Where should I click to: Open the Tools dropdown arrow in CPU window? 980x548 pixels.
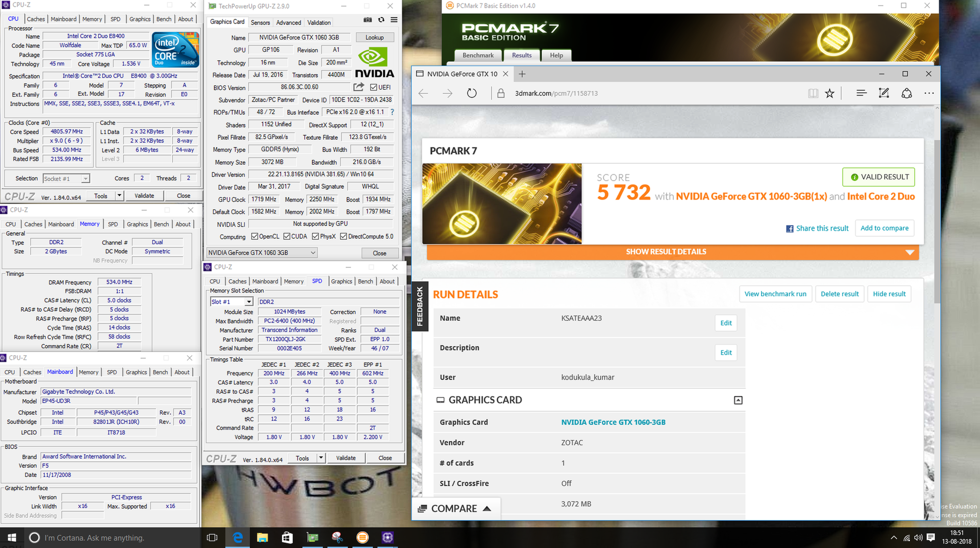pos(119,195)
